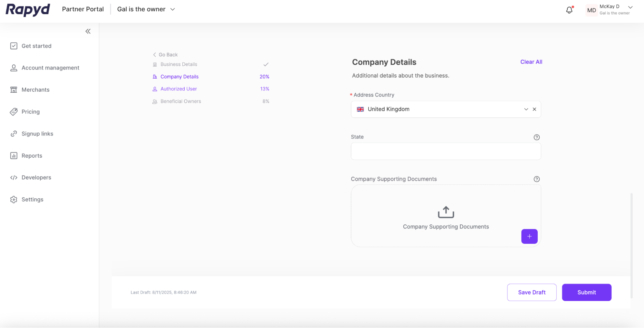This screenshot has height=328, width=644.
Task: Select the Beneficial Owners step
Action: click(180, 101)
